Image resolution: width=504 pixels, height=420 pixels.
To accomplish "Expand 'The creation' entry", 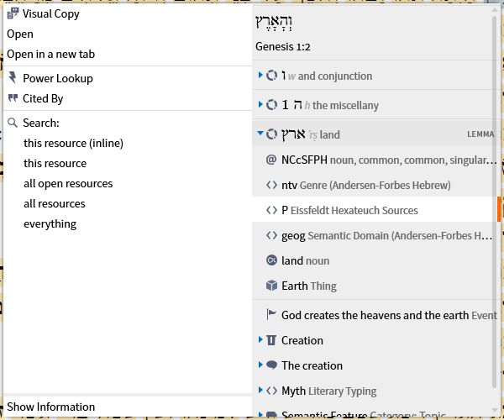I will click(260, 365).
